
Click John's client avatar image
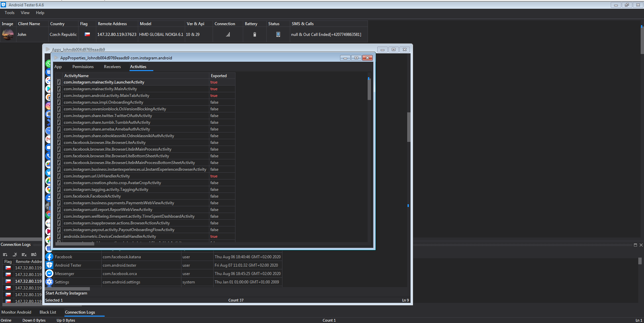8,34
